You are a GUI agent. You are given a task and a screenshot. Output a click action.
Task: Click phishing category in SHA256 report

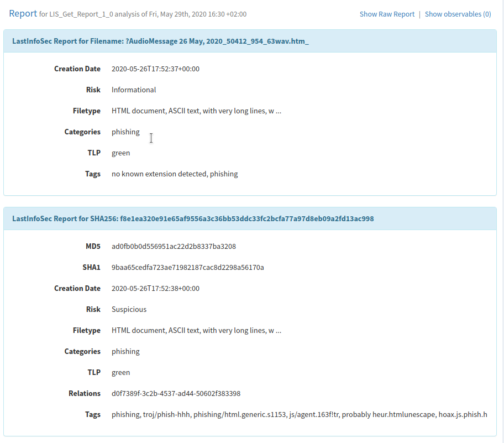[x=125, y=352]
